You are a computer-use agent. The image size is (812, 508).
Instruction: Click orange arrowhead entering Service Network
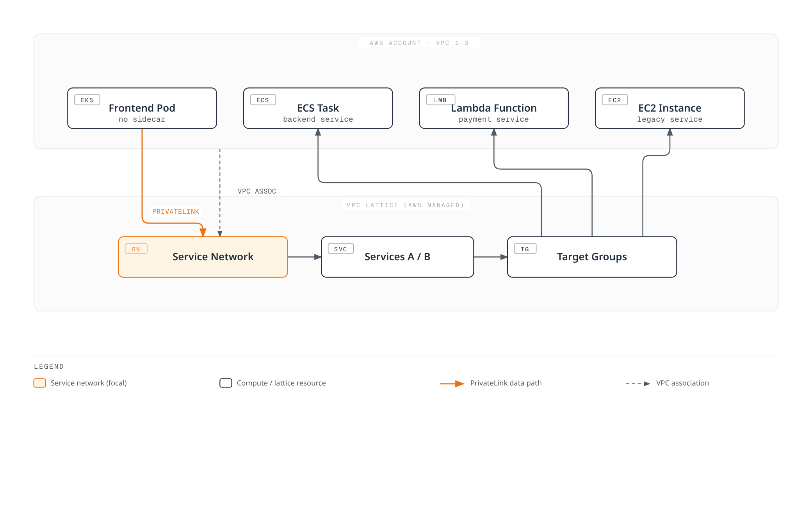point(203,233)
